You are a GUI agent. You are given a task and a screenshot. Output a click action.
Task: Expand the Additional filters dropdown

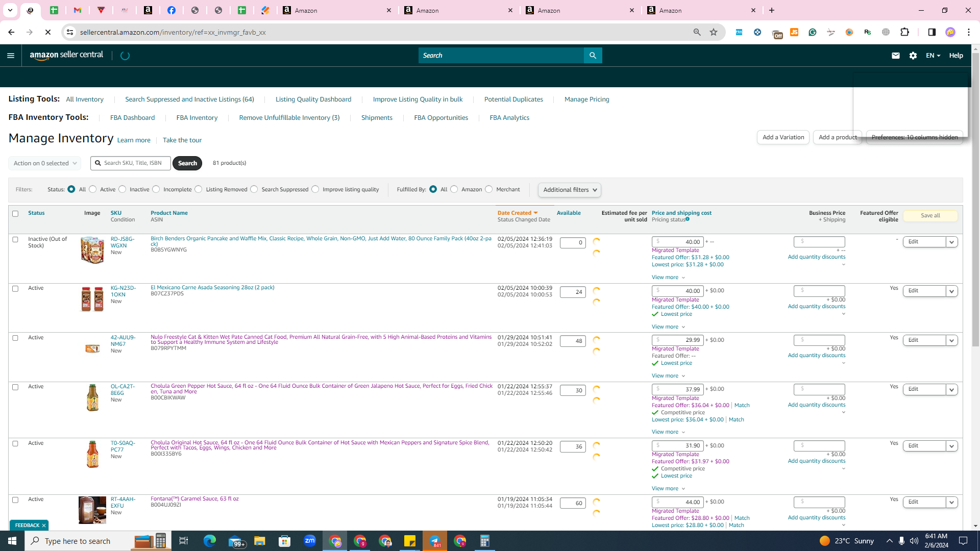click(x=569, y=190)
